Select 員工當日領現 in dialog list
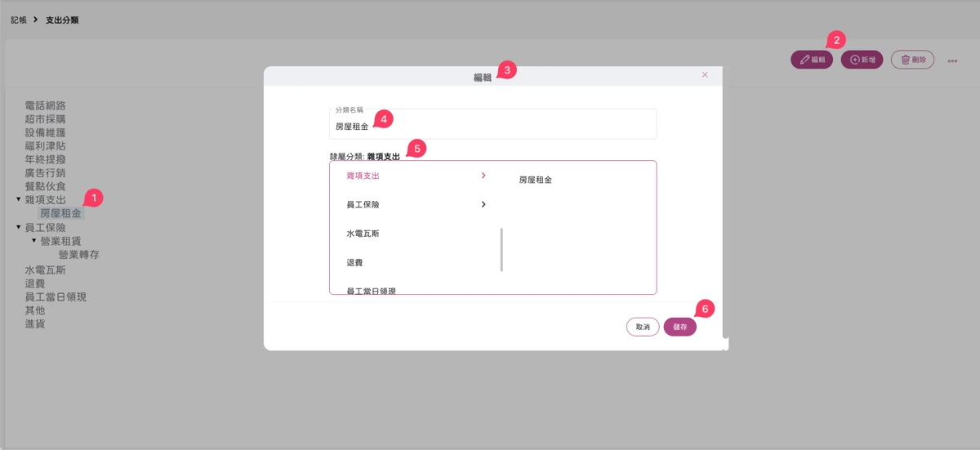 pyautogui.click(x=372, y=290)
